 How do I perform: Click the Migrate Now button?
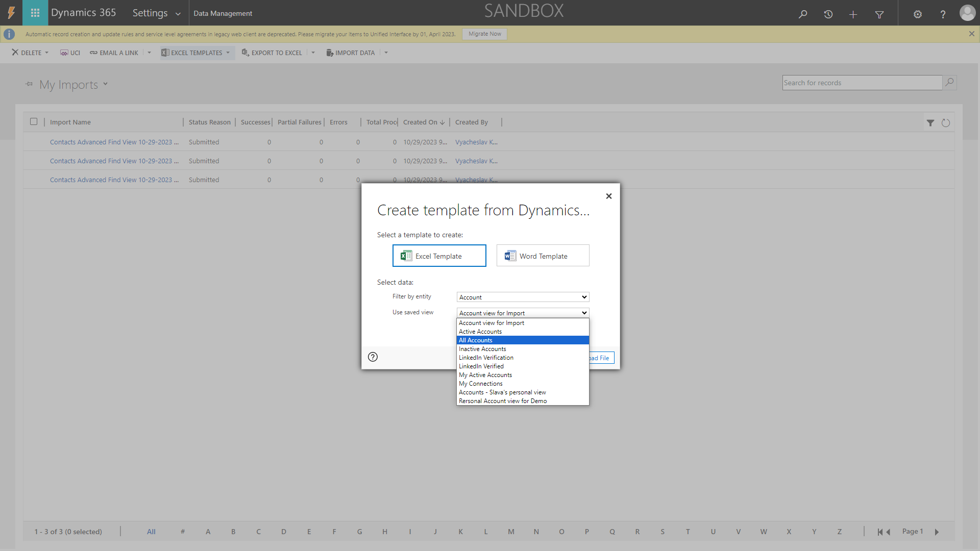tap(484, 34)
